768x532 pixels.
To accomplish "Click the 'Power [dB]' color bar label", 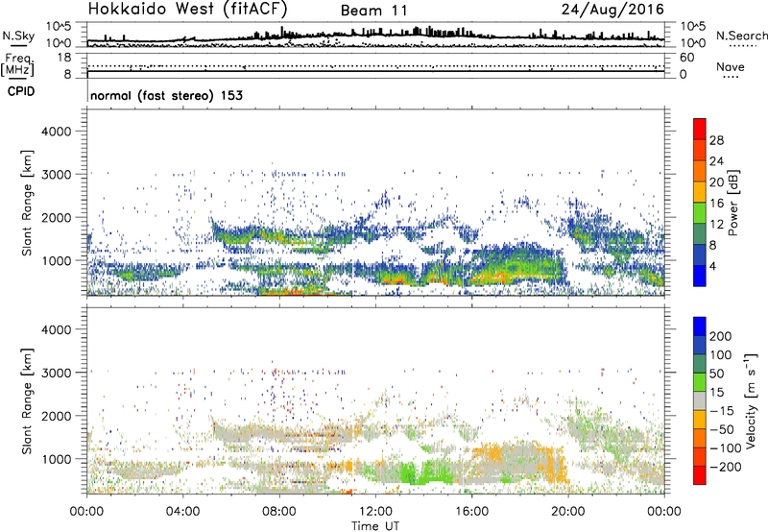I will click(x=733, y=203).
